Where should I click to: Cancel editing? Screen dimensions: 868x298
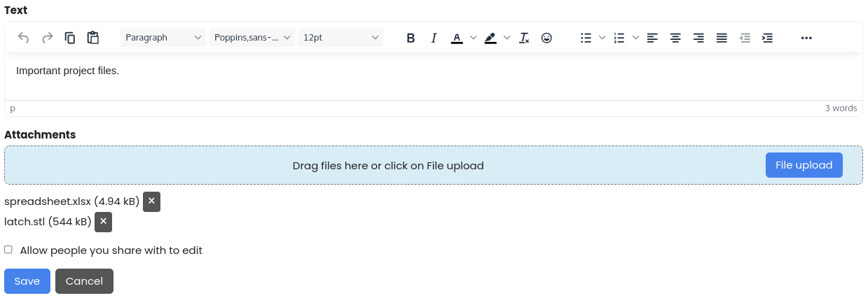click(x=84, y=281)
